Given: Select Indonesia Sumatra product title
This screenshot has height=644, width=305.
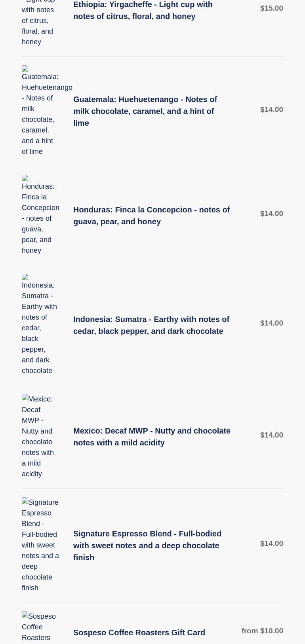Looking at the screenshot, I should point(151,325).
